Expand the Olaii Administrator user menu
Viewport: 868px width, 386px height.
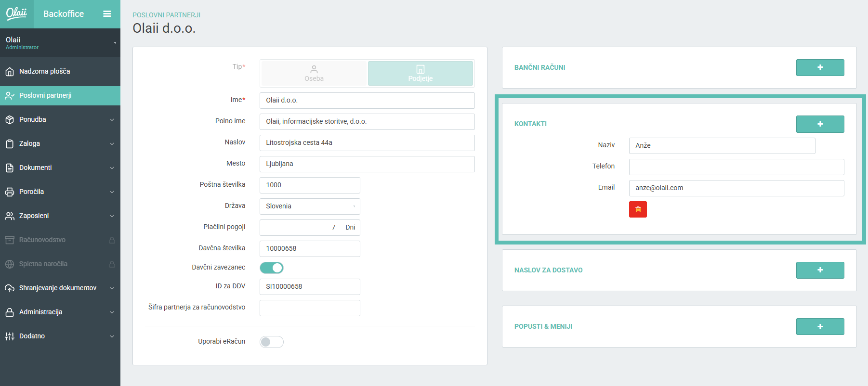[x=60, y=43]
